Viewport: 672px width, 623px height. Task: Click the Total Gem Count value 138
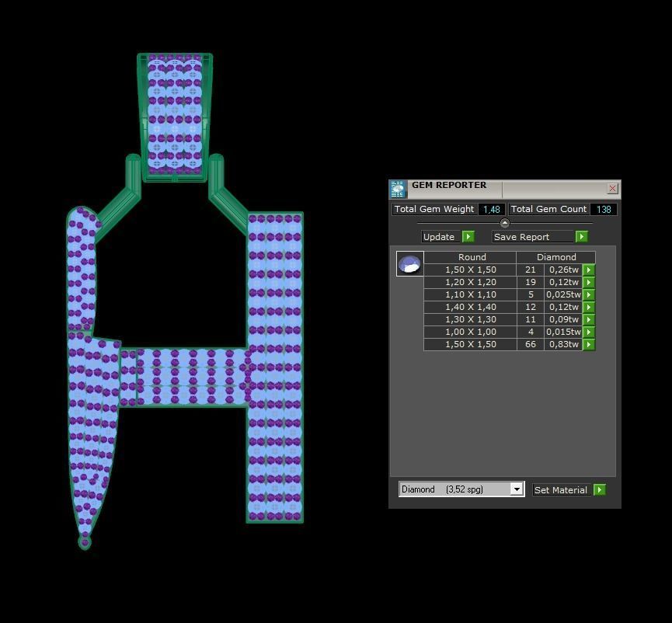tap(604, 209)
